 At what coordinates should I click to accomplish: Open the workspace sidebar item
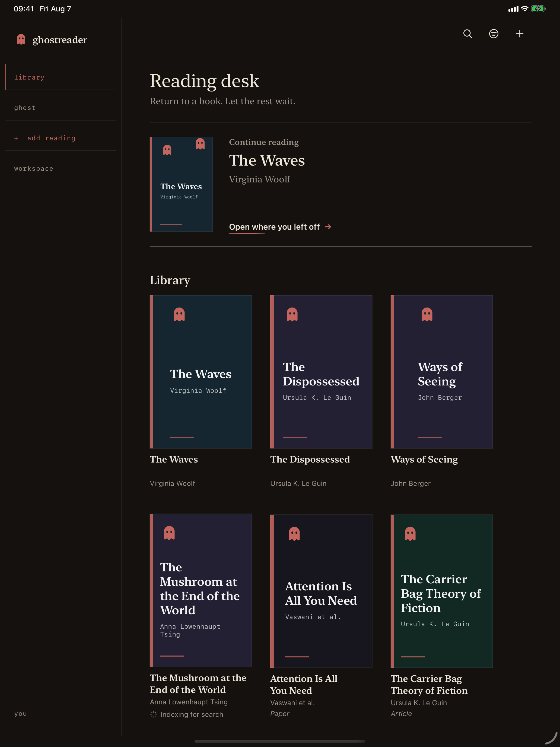tap(61, 169)
